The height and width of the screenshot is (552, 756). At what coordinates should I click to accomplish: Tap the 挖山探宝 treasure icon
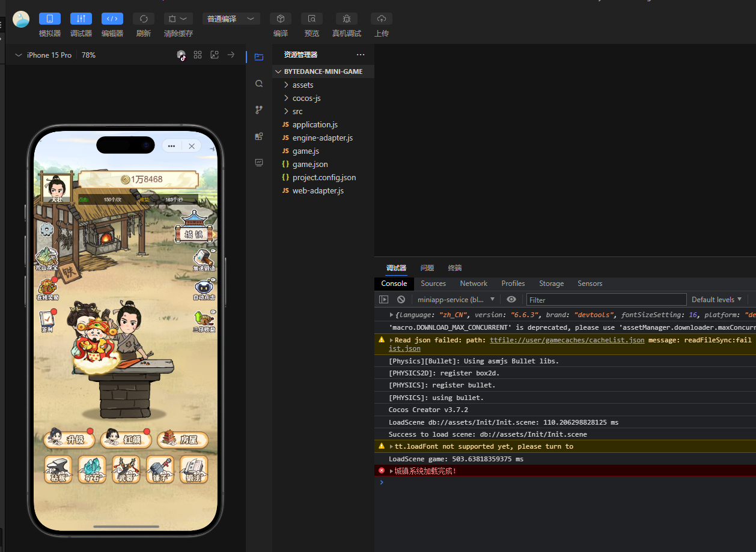(47, 258)
